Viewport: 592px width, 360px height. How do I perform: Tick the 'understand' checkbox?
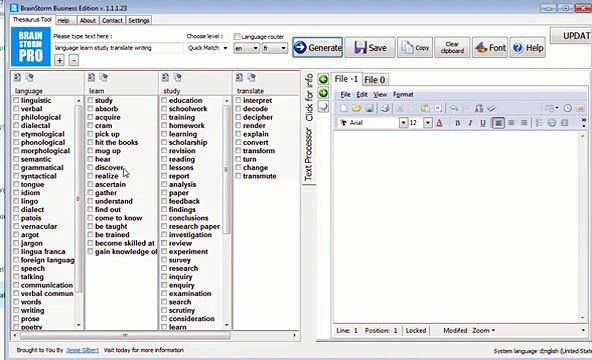tap(90, 201)
